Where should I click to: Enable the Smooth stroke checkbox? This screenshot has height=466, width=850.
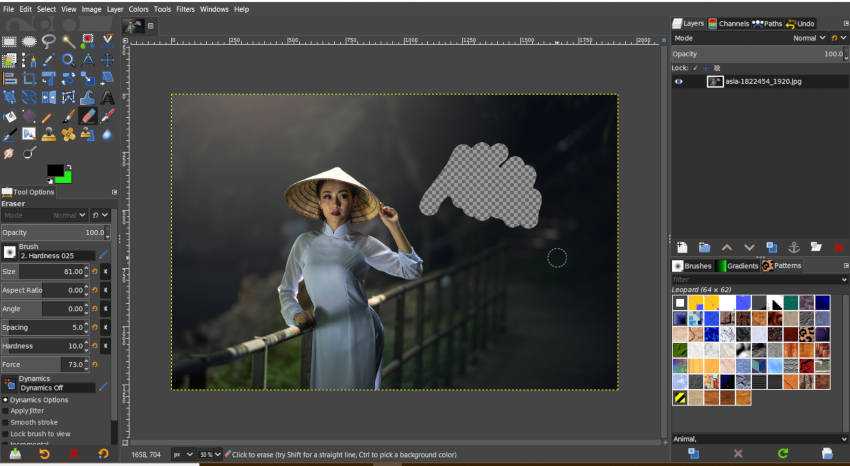[x=5, y=422]
